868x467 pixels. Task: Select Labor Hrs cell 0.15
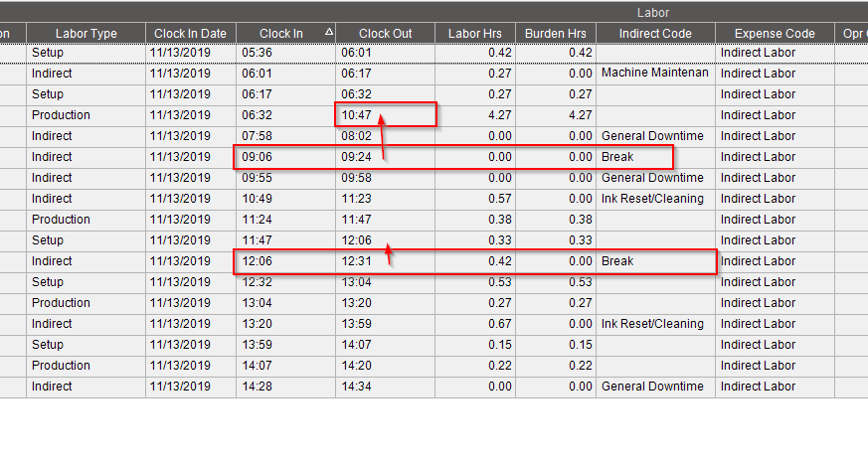pyautogui.click(x=475, y=345)
